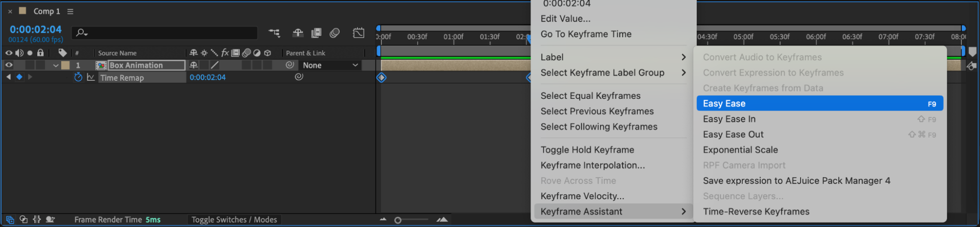Image resolution: width=980 pixels, height=227 pixels.
Task: Click the Time Remap graph icon
Action: pyautogui.click(x=91, y=77)
